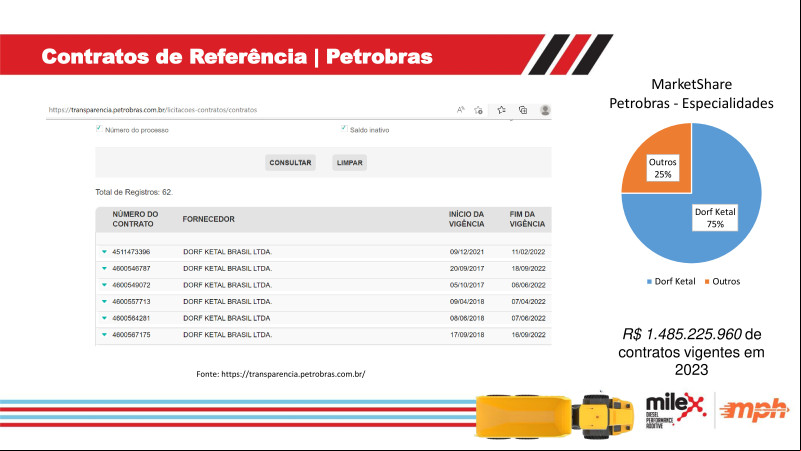
Task: Click the user profile avatar icon
Action: coord(545,110)
